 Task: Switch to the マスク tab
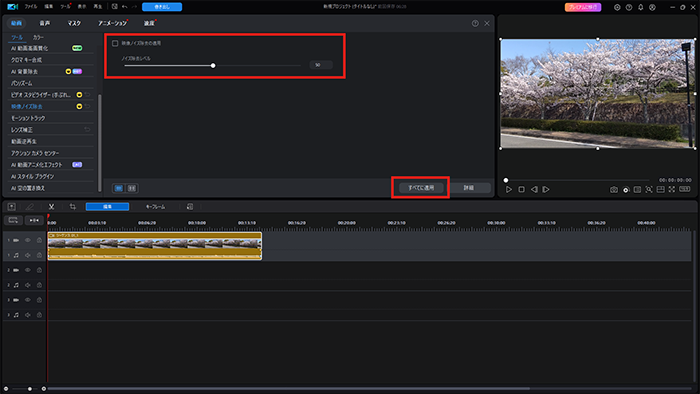74,23
